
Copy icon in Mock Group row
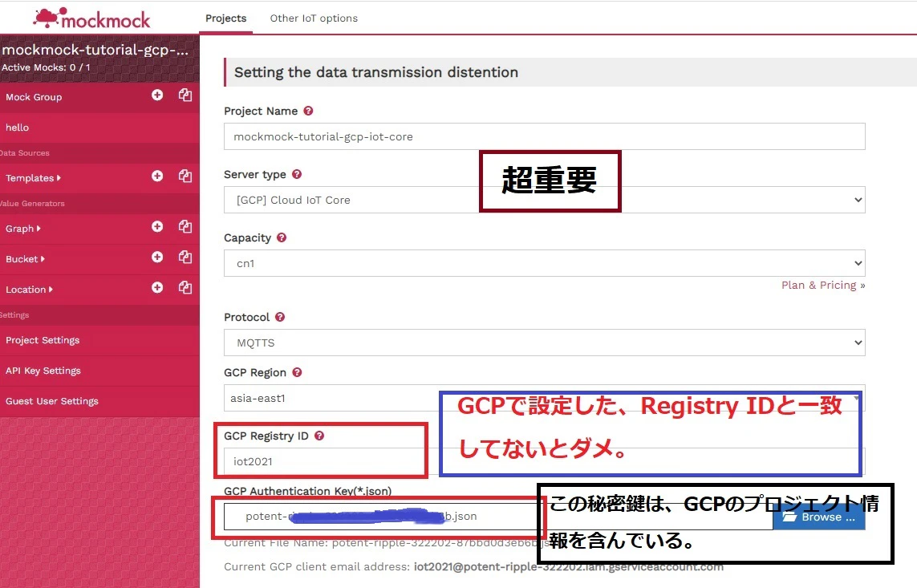185,95
